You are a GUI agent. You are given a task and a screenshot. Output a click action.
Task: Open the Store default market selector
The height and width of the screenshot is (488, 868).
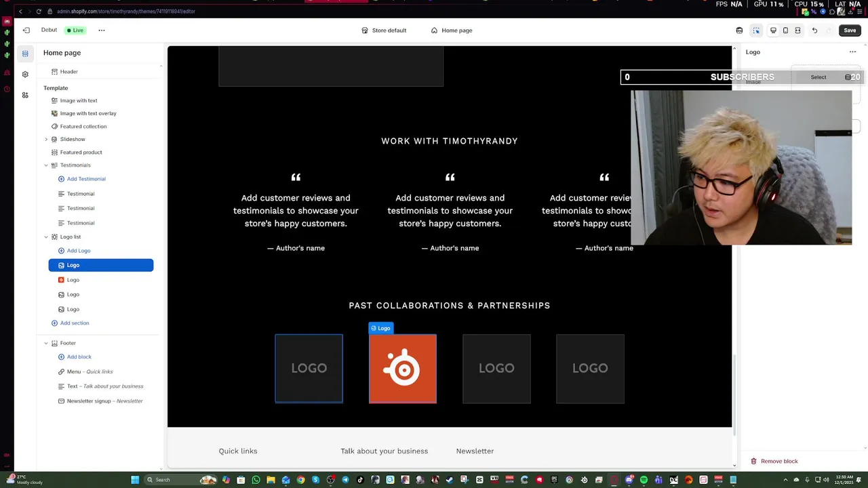pos(384,30)
